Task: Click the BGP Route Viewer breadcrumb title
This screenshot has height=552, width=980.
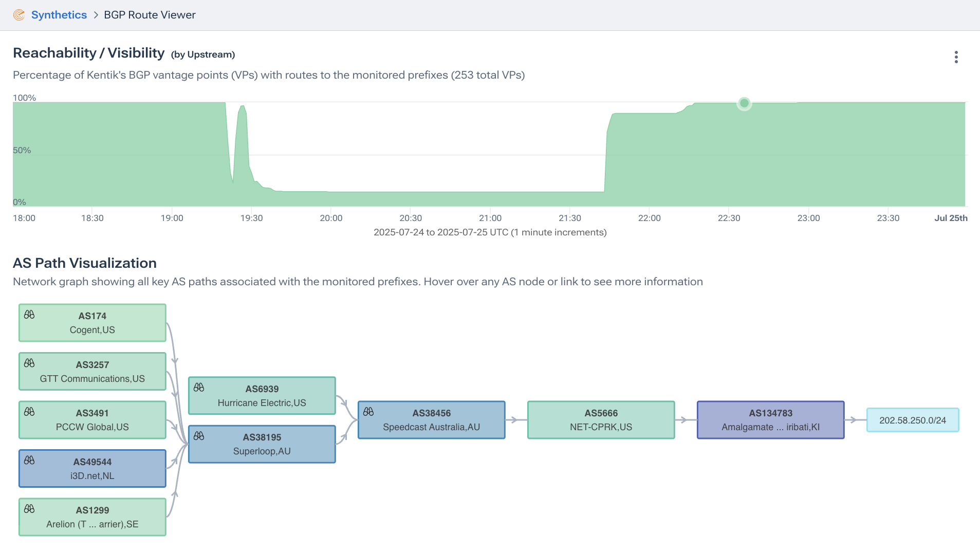Action: coord(150,15)
